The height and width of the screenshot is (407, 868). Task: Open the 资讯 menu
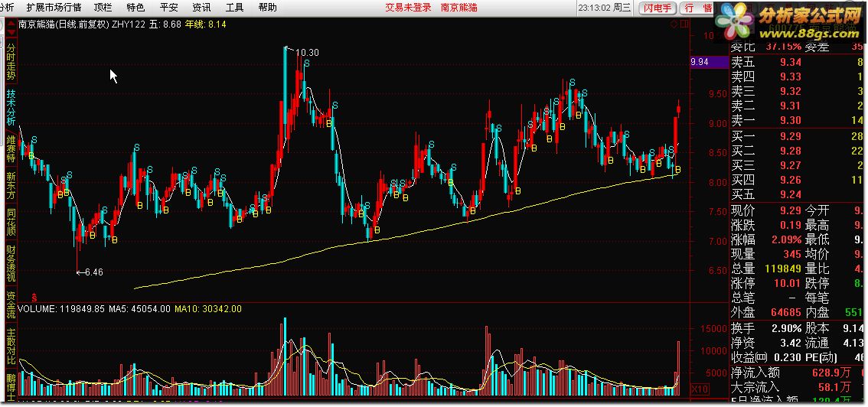click(201, 8)
